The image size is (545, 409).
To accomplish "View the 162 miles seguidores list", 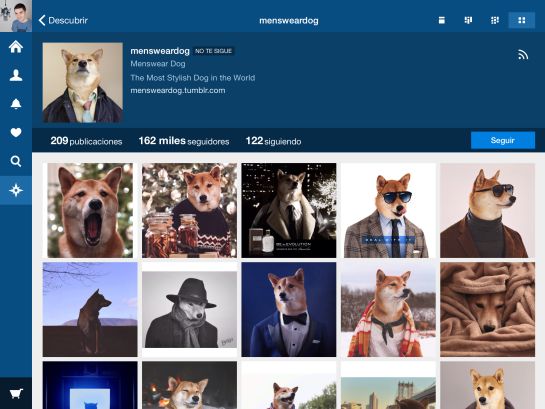I will point(184,141).
